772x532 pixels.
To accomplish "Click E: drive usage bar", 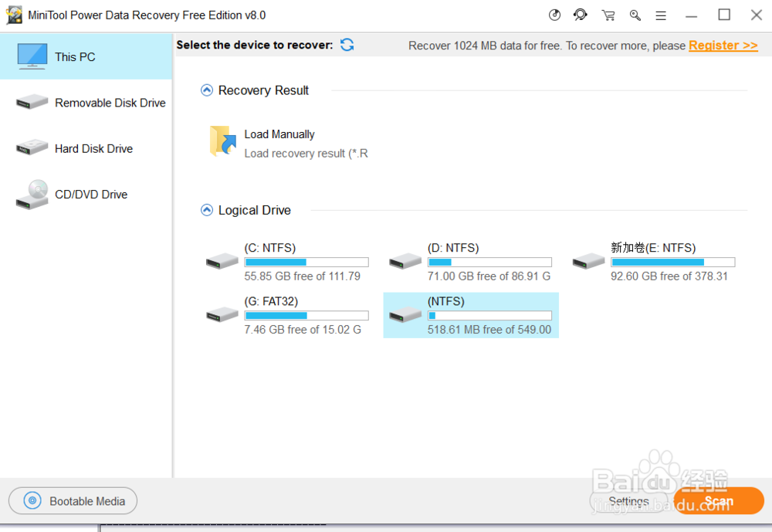I will pos(672,262).
